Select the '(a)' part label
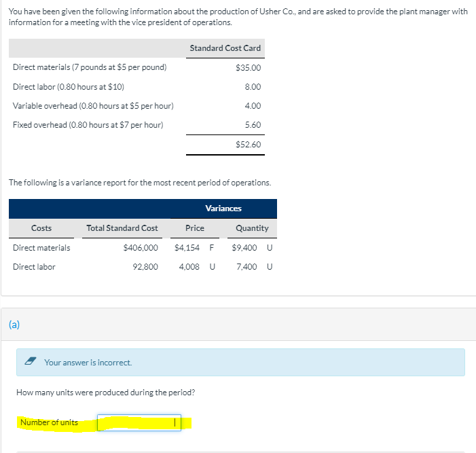 [x=14, y=325]
